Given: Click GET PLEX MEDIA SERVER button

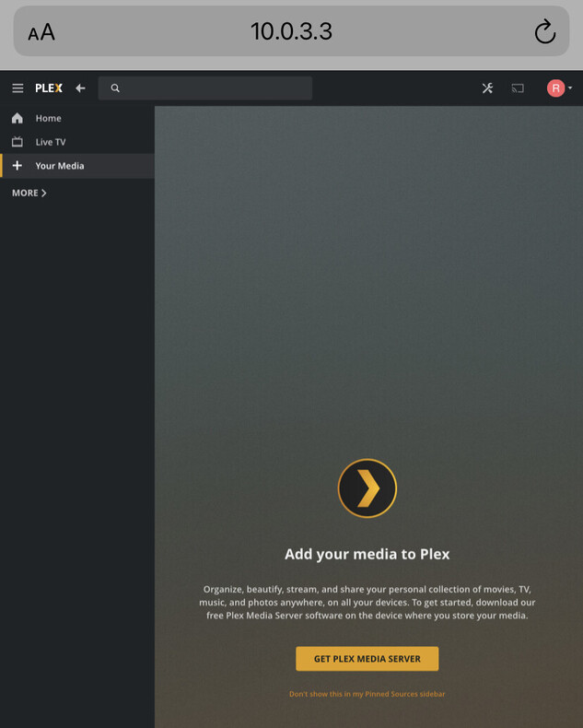Looking at the screenshot, I should pos(367,659).
